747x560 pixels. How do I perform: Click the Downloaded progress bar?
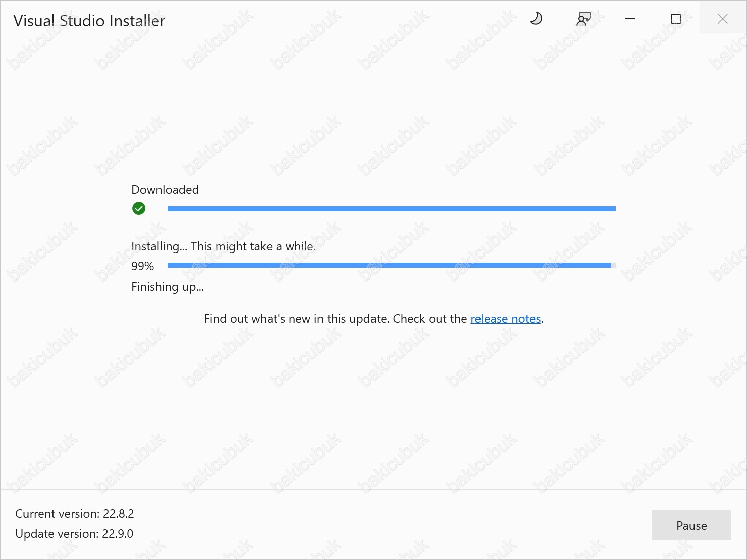392,209
